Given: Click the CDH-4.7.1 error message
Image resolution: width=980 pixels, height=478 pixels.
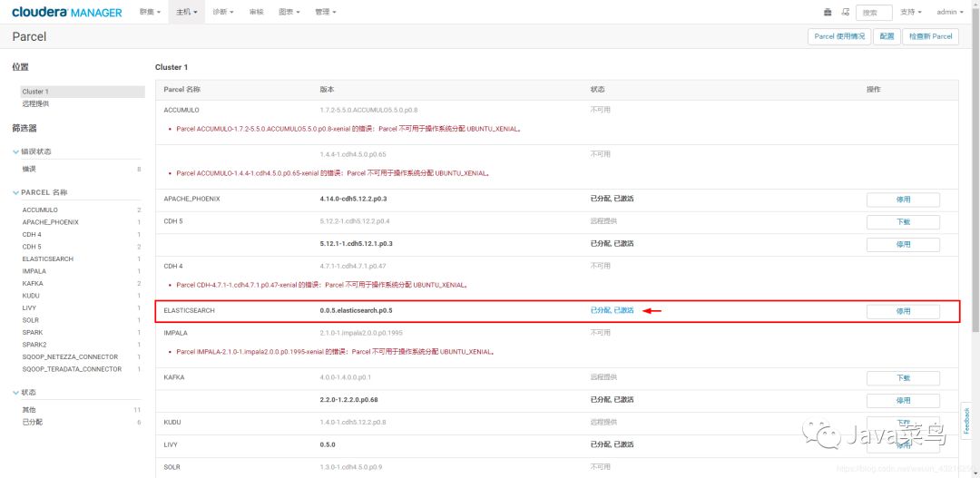Looking at the screenshot, I should [x=322, y=285].
